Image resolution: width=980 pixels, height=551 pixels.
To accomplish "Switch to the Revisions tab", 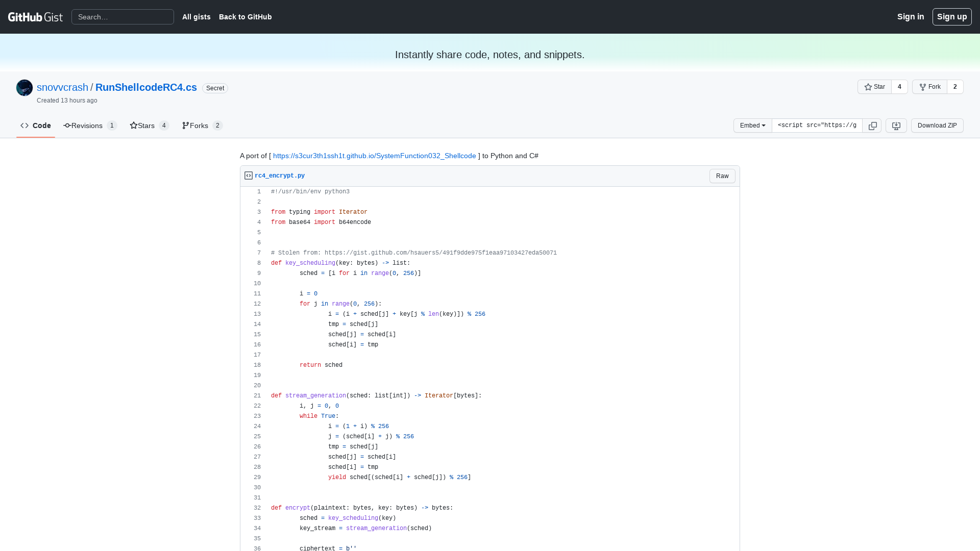I will click(x=87, y=126).
